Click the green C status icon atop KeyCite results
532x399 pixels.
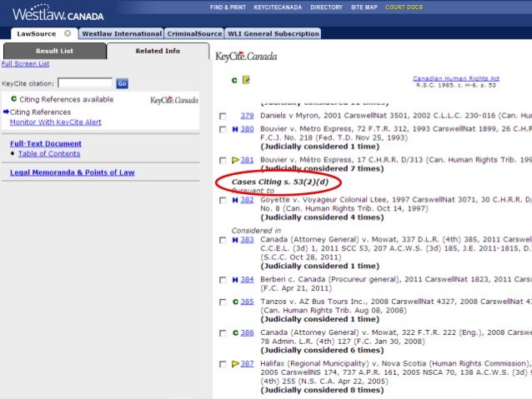234,80
